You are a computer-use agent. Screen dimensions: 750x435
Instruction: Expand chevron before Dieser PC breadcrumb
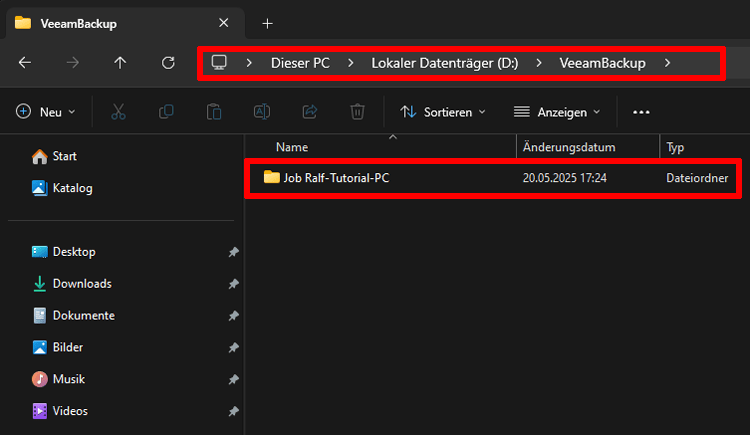click(x=249, y=63)
